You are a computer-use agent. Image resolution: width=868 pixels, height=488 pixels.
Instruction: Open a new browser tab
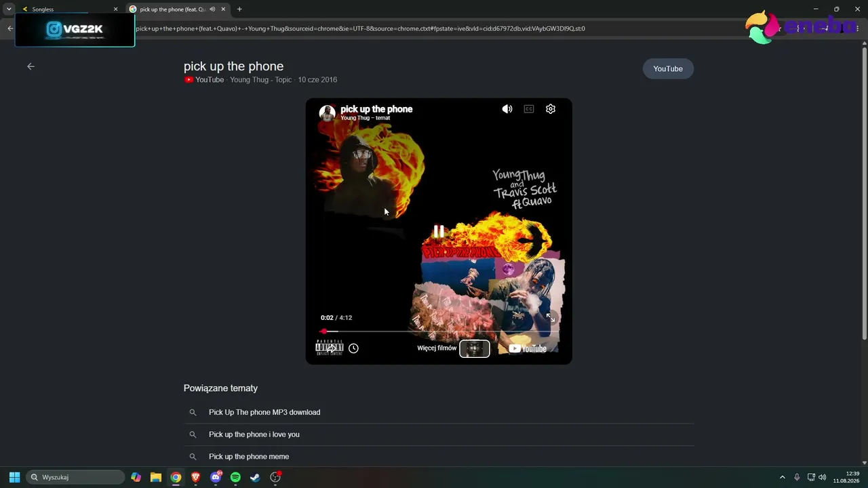[x=239, y=9]
